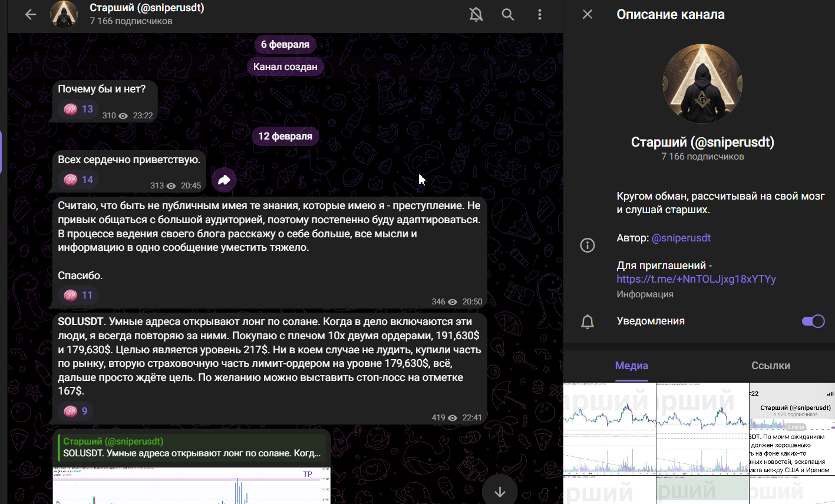Click the muted bell icon in header

point(476,15)
